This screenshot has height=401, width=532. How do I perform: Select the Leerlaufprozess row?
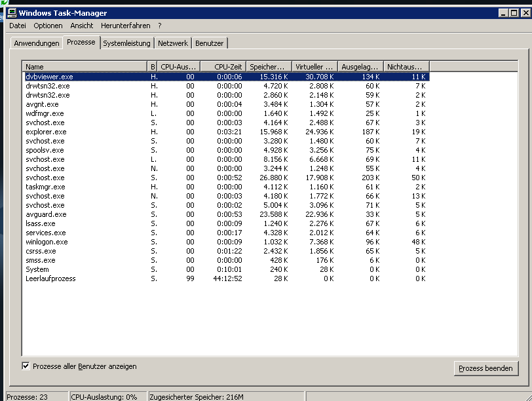pos(51,278)
